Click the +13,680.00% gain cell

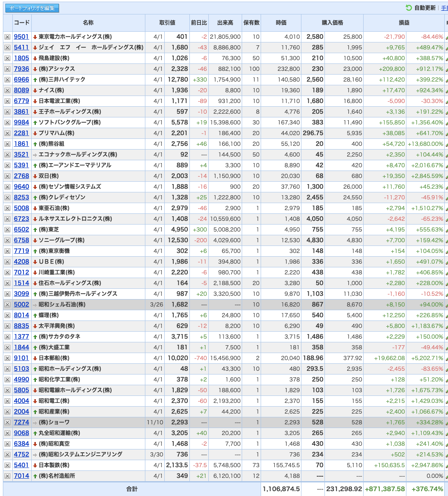coord(425,144)
